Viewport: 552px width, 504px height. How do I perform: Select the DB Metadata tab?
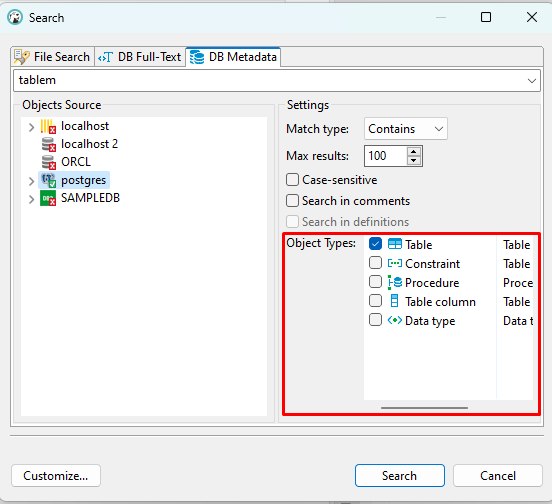(233, 57)
